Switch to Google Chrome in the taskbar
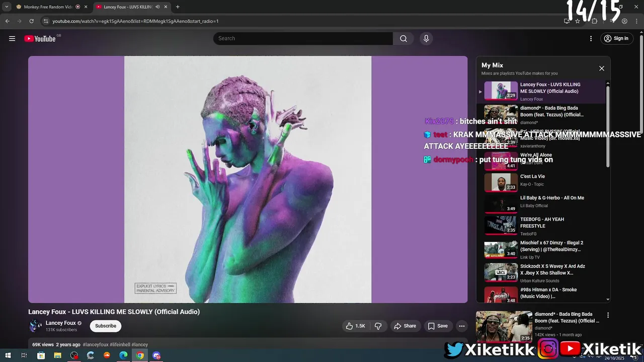This screenshot has width=644, height=362. [140, 355]
